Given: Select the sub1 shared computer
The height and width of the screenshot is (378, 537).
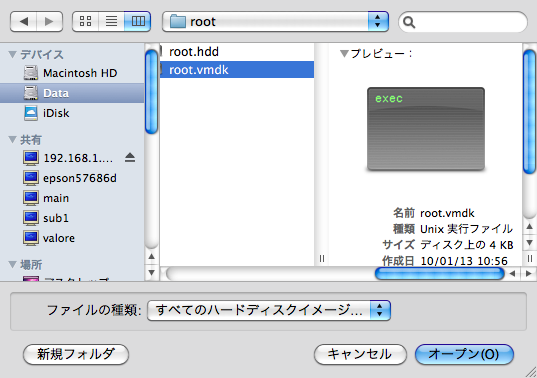Looking at the screenshot, I should tap(72, 218).
